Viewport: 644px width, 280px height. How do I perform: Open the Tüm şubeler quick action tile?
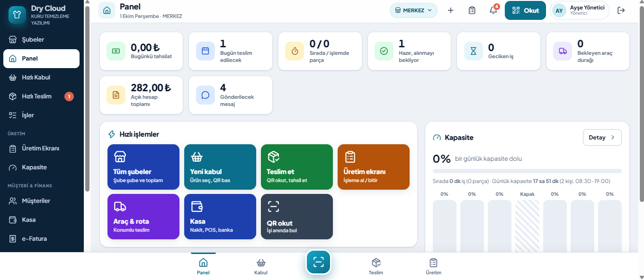click(143, 167)
